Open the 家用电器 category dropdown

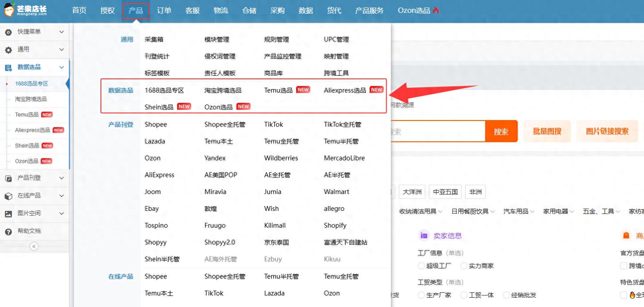coord(559,211)
